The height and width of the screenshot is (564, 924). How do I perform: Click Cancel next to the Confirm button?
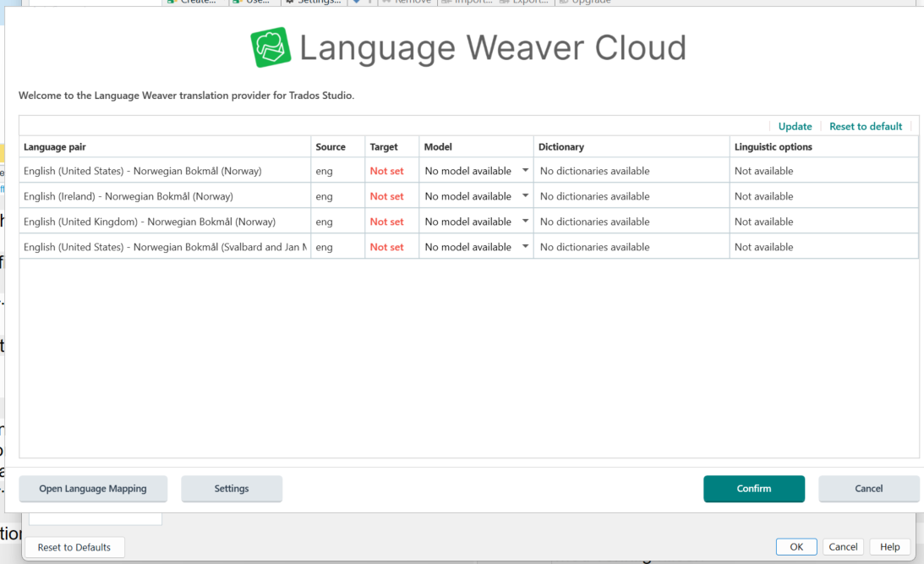coord(868,489)
